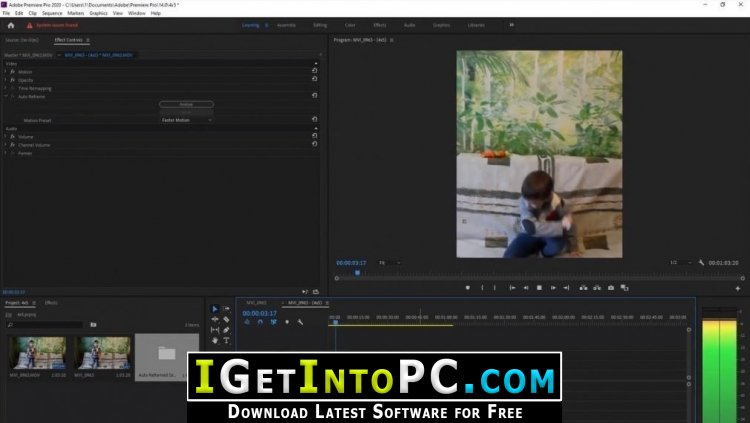Select the Selection tool arrow

[x=215, y=309]
